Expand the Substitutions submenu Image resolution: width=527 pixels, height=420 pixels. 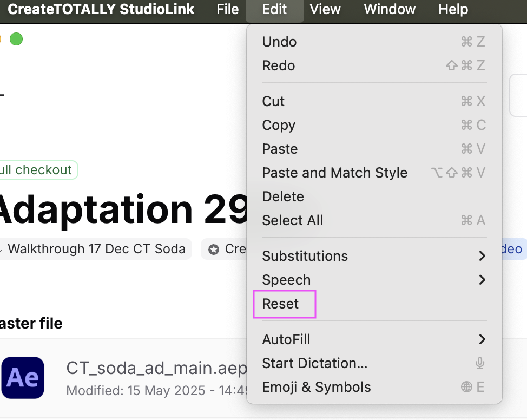point(374,256)
